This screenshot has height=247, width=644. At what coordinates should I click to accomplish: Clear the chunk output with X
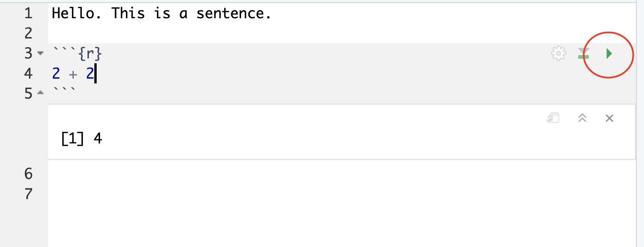[x=609, y=118]
